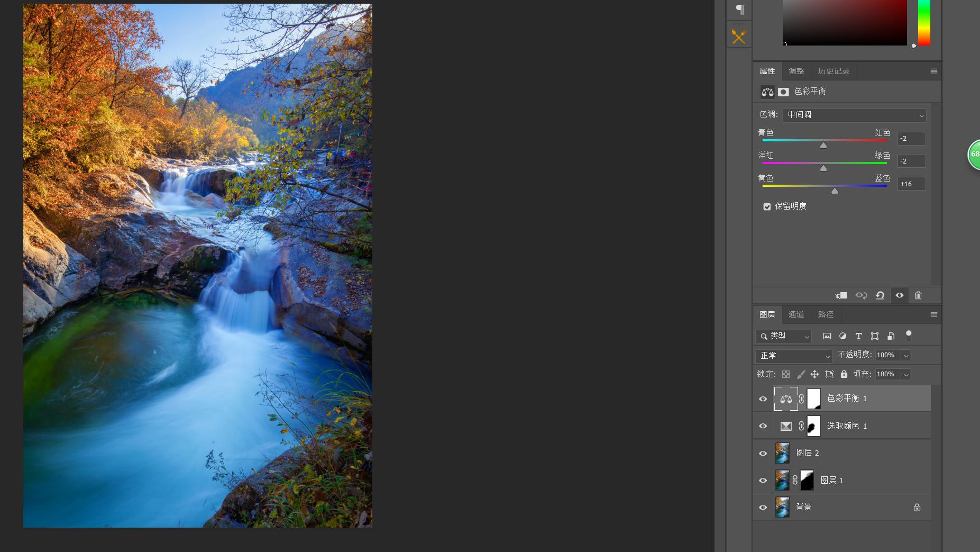Lock all padlock icon in Layers panel
Screen dimensions: 980x552
click(x=844, y=374)
